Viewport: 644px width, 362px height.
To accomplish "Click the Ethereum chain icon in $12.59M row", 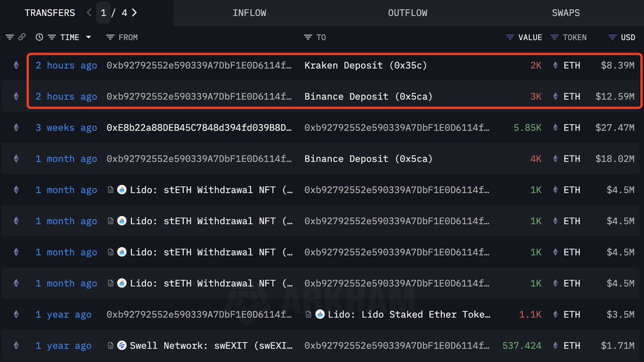I will (x=16, y=97).
